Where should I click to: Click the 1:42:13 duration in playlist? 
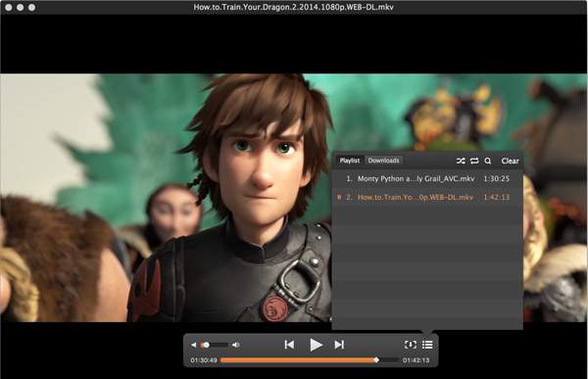[x=496, y=197]
